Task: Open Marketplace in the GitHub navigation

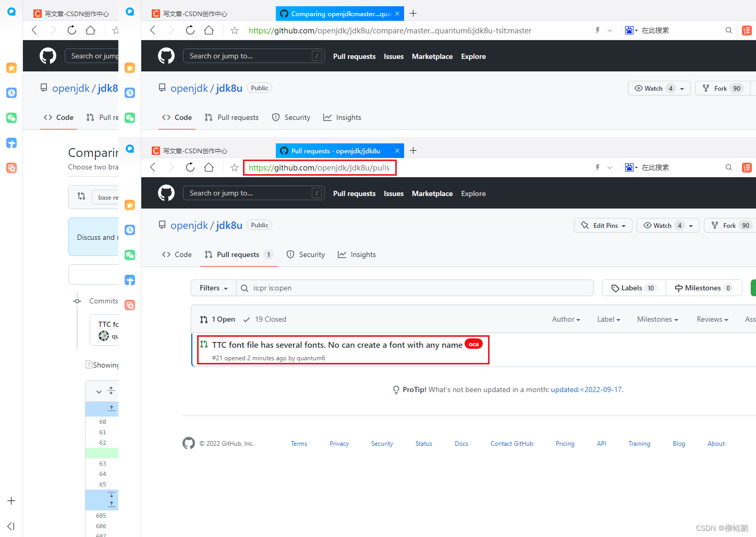Action: pyautogui.click(x=432, y=193)
